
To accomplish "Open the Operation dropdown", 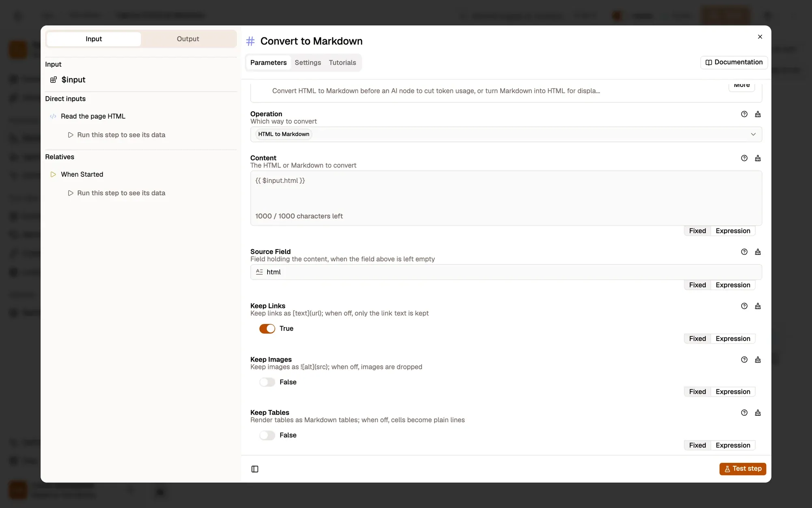I will [x=506, y=134].
